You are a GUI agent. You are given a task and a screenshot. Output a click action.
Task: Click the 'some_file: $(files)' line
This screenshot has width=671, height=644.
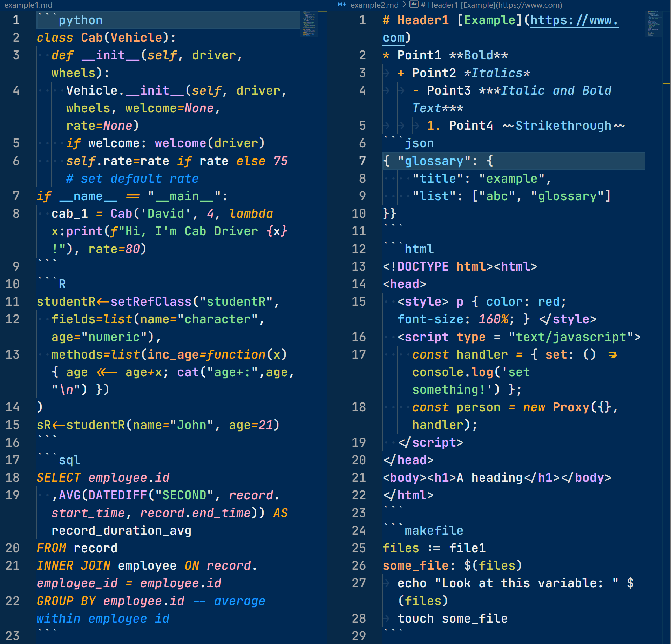(x=453, y=565)
